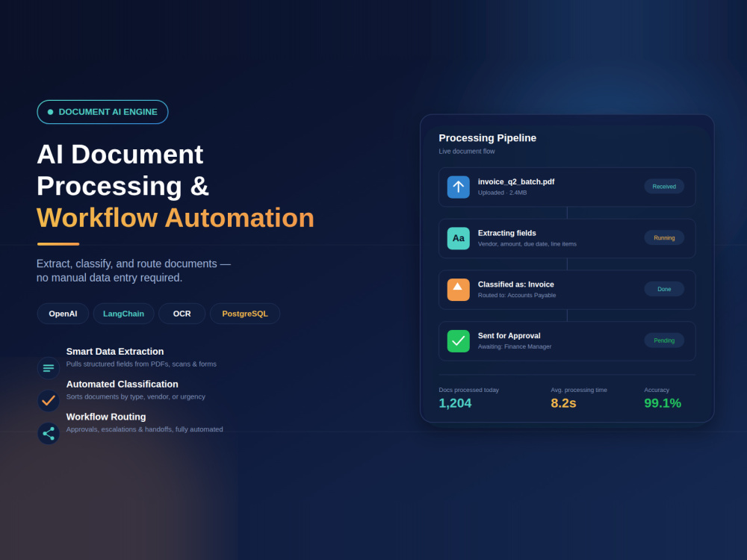The height and width of the screenshot is (560, 747).
Task: Click the Automated Classification title
Action: point(122,385)
